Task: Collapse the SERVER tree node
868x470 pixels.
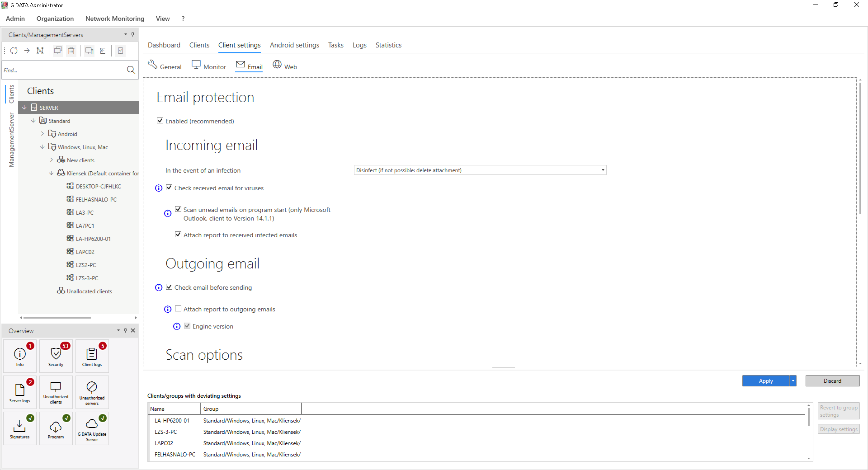Action: pyautogui.click(x=24, y=108)
